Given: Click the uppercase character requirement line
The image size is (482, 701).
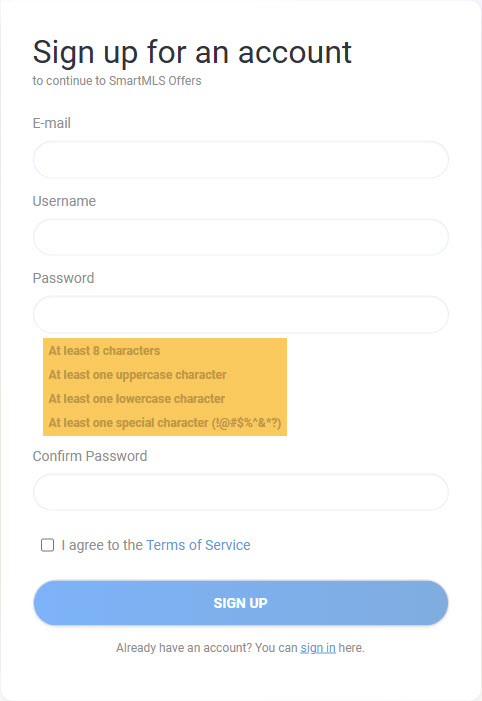Looking at the screenshot, I should click(x=137, y=375).
